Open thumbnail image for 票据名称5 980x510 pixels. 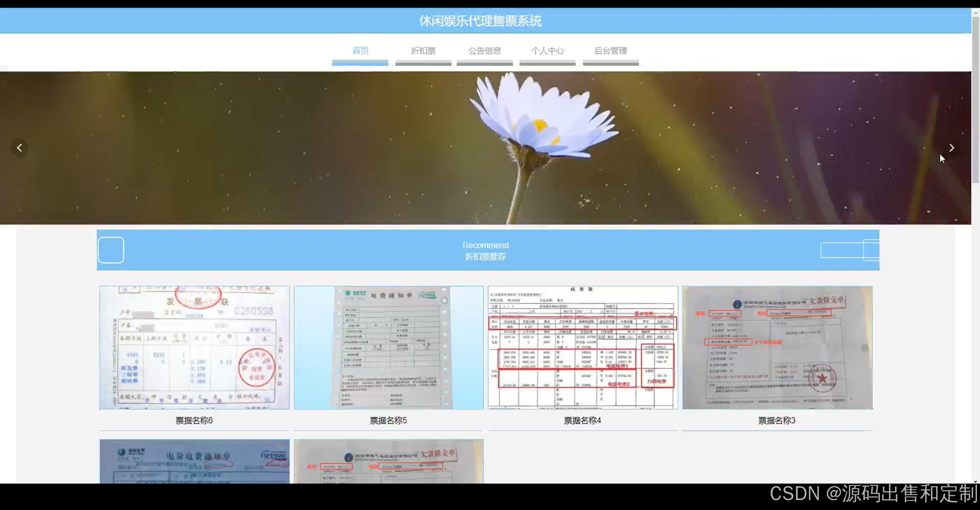coord(389,347)
